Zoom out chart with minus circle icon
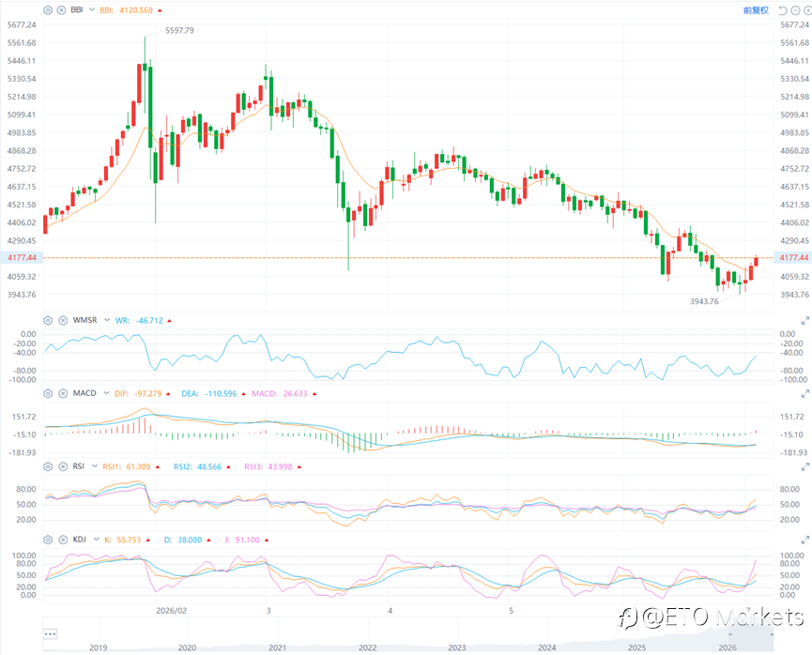The width and height of the screenshot is (812, 655). tap(795, 10)
